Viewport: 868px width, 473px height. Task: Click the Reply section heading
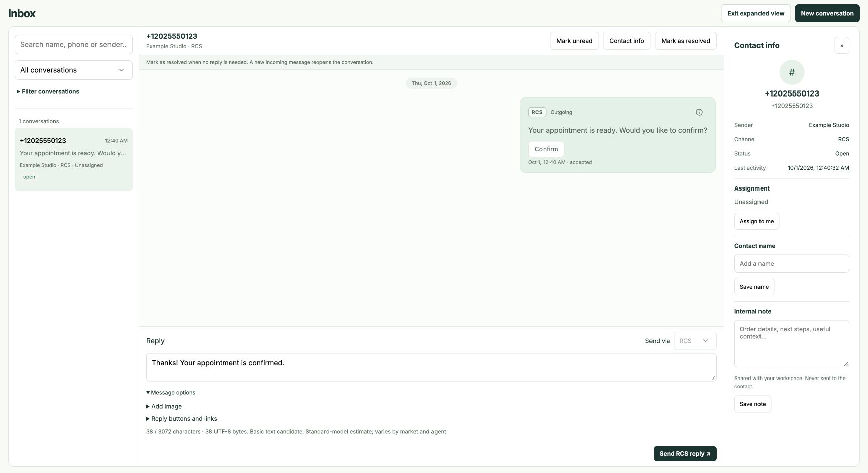click(x=155, y=341)
